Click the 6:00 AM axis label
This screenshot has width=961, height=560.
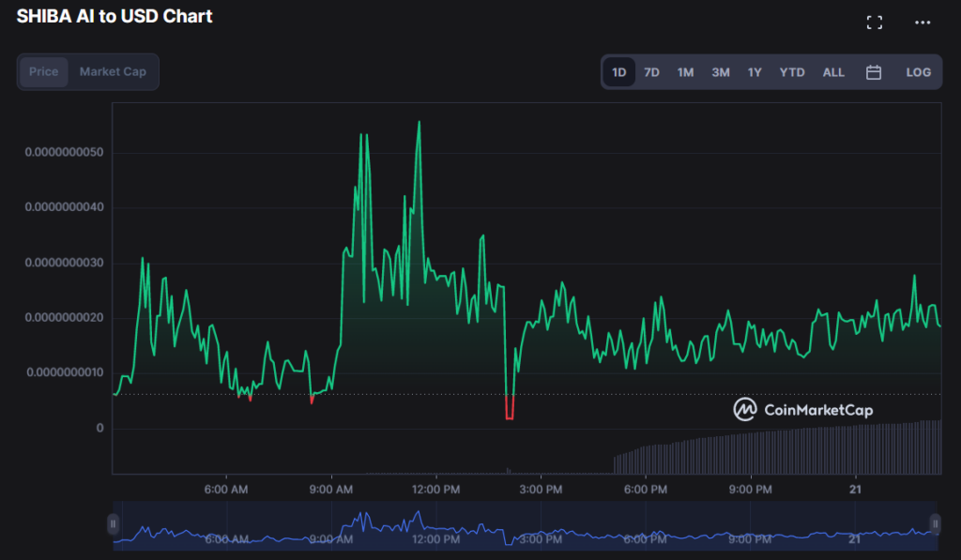point(225,491)
